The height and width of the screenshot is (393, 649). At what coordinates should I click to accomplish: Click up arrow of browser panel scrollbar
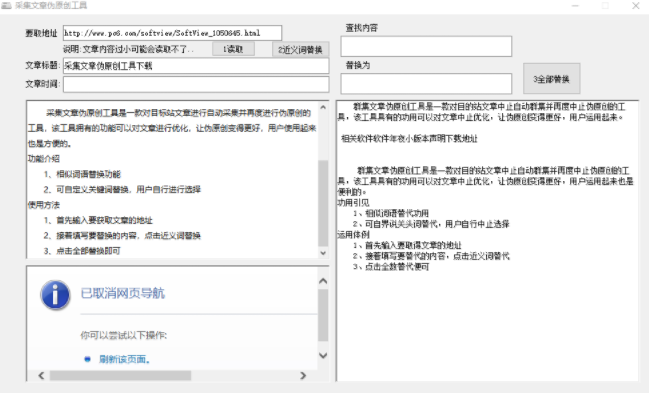(323, 281)
